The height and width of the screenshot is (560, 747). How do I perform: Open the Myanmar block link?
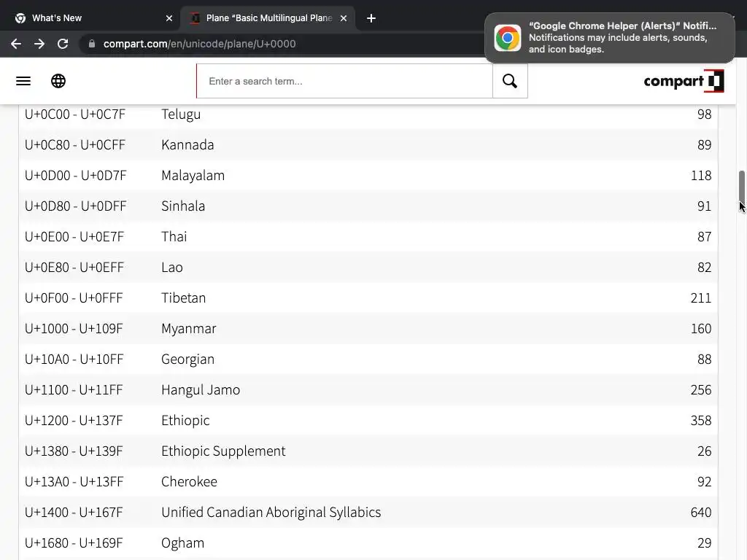(x=189, y=329)
